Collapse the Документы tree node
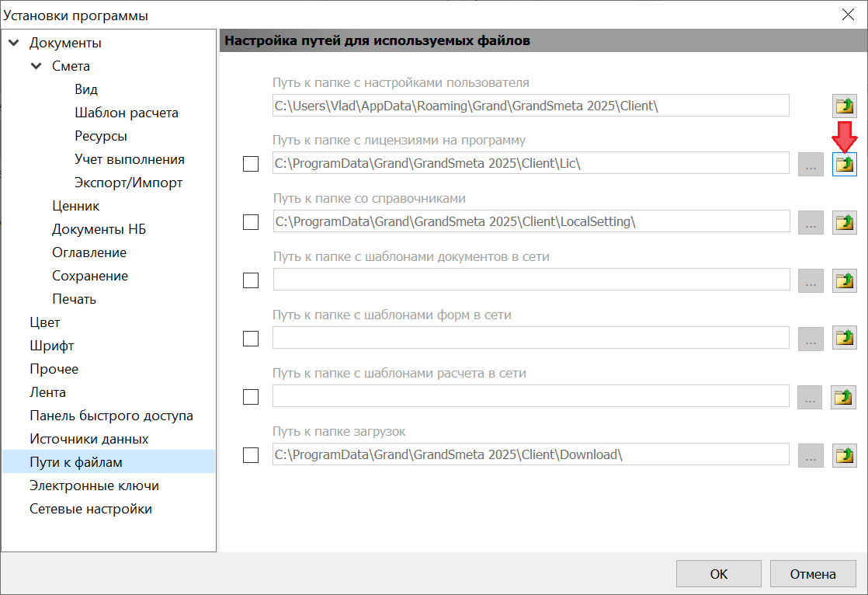The width and height of the screenshot is (868, 595). click(14, 43)
